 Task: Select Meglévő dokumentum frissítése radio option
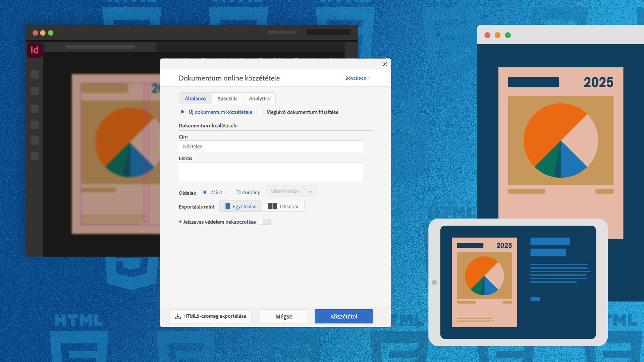[260, 112]
